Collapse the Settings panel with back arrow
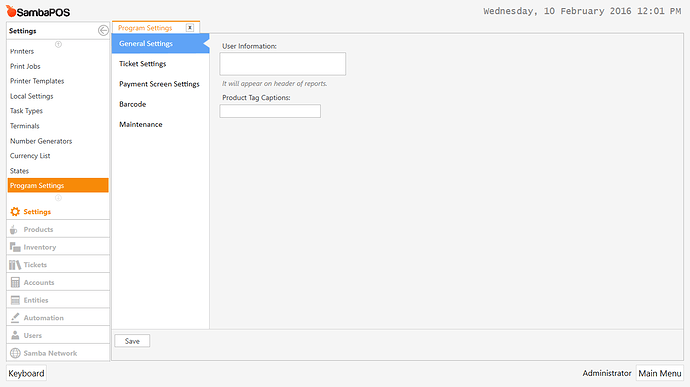This screenshot has height=387, width=690. click(103, 30)
